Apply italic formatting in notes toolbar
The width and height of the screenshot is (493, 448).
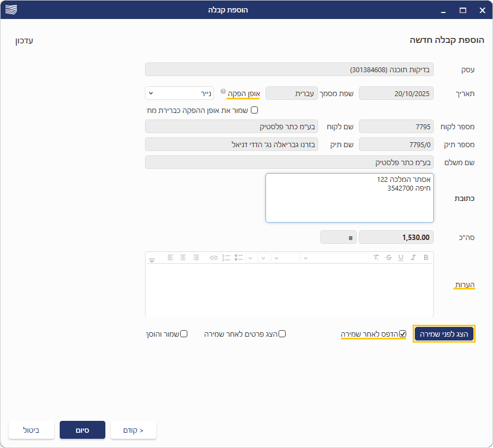click(x=413, y=257)
